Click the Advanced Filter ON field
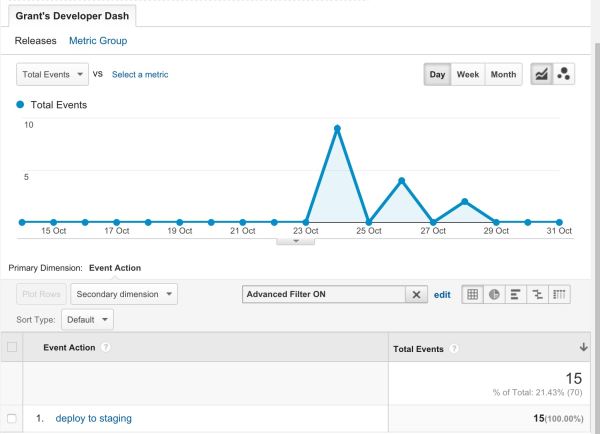This screenshot has width=600, height=434. point(324,295)
